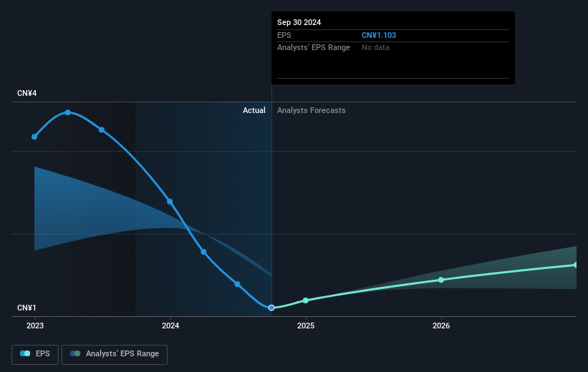This screenshot has width=588, height=372.
Task: Click the forecast data point at 2026
Action: tap(441, 280)
